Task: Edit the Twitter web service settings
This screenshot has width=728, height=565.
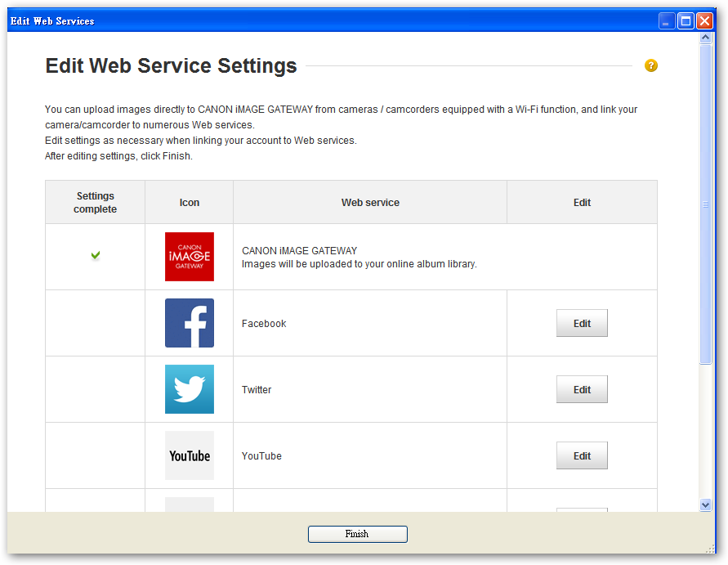Action: click(x=582, y=389)
